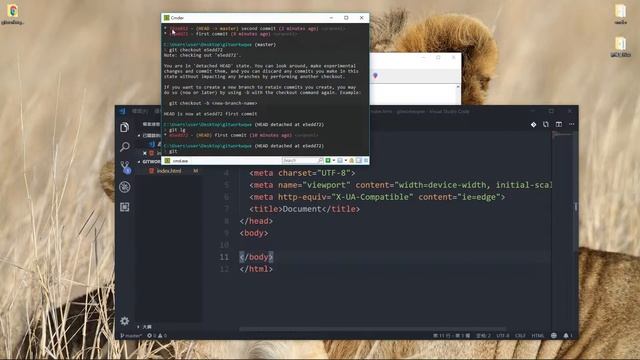
Task: Open notifications bell in status bar
Action: (567, 336)
